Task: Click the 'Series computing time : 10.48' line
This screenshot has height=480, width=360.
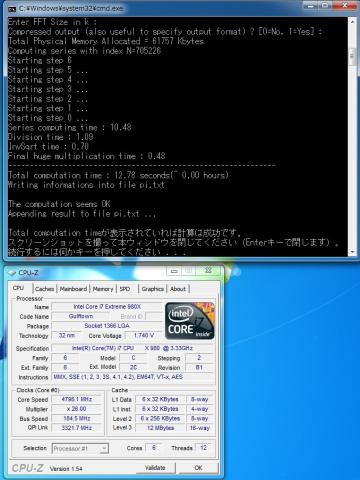Action: [70, 128]
